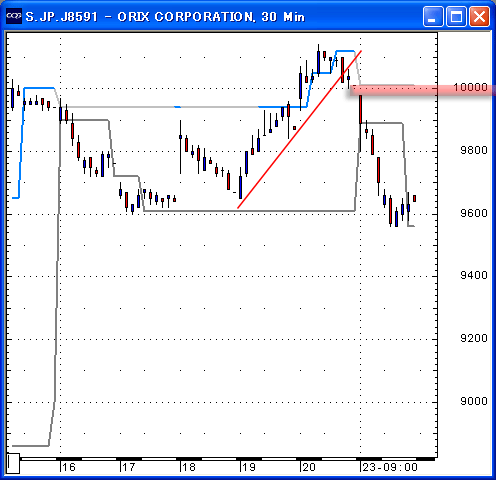Screen dimensions: 496x480
Task: Click the 9400 price label
Action: pyautogui.click(x=474, y=275)
